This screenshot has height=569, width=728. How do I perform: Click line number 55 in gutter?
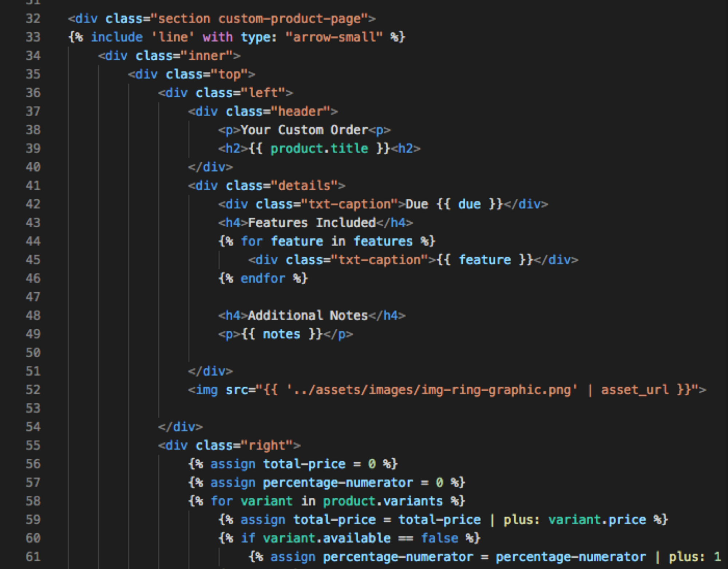pyautogui.click(x=33, y=445)
